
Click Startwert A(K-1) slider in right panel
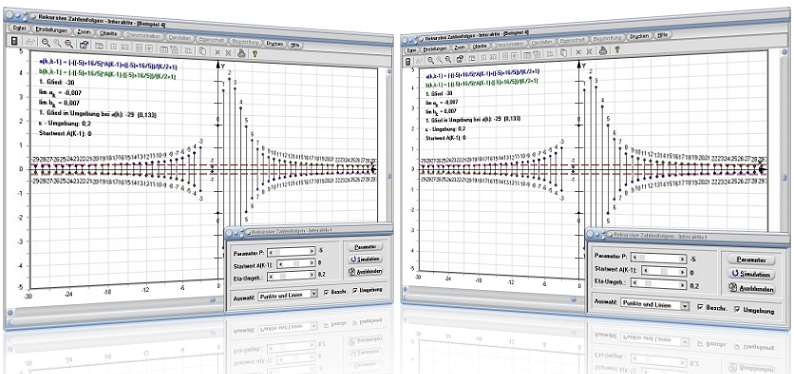664,271
